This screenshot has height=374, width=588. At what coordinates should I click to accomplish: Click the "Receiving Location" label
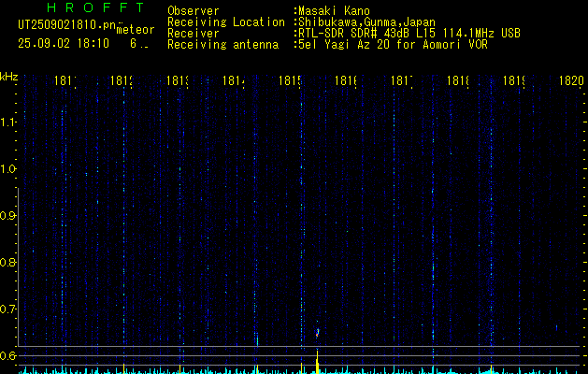(x=226, y=22)
